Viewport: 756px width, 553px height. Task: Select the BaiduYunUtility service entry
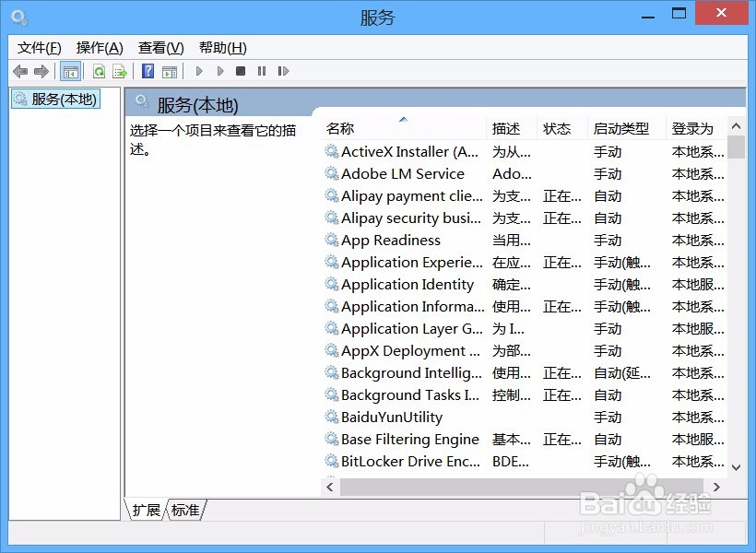[395, 417]
